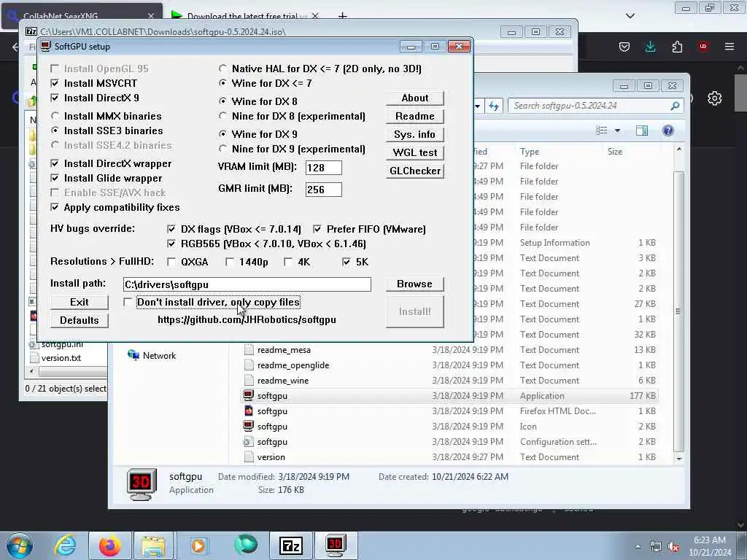Uncheck 5K resolution checkbox

(x=347, y=262)
